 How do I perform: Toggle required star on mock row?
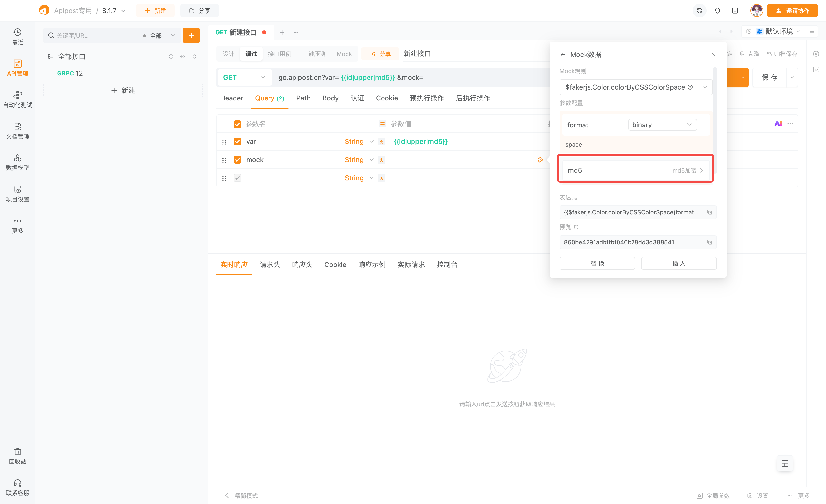pyautogui.click(x=382, y=160)
